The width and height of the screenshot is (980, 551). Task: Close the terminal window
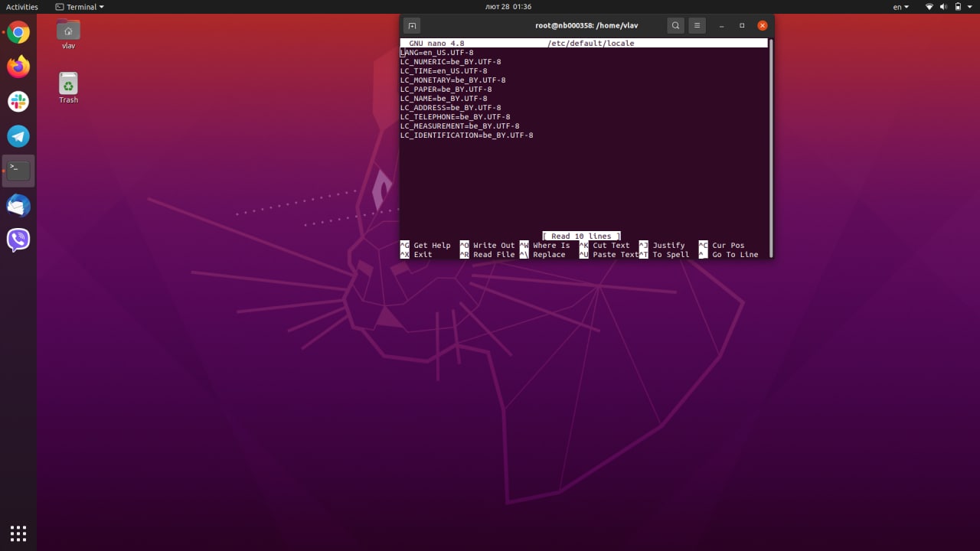763,25
